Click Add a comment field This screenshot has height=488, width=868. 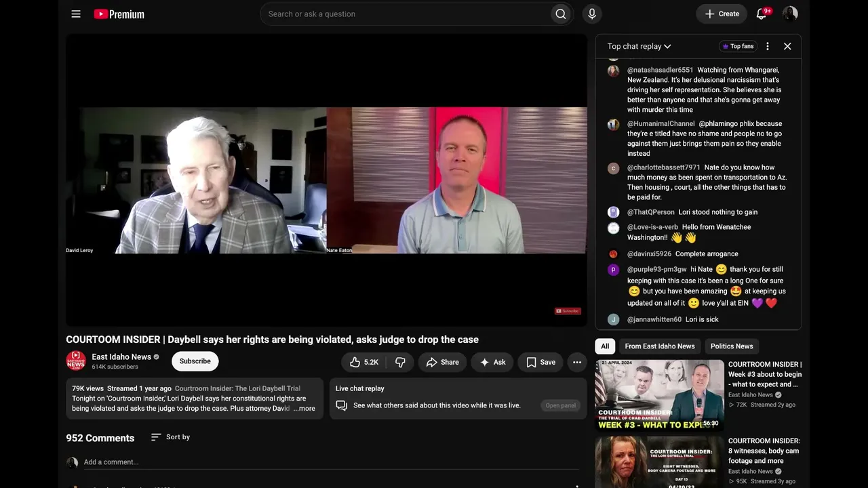[331, 462]
